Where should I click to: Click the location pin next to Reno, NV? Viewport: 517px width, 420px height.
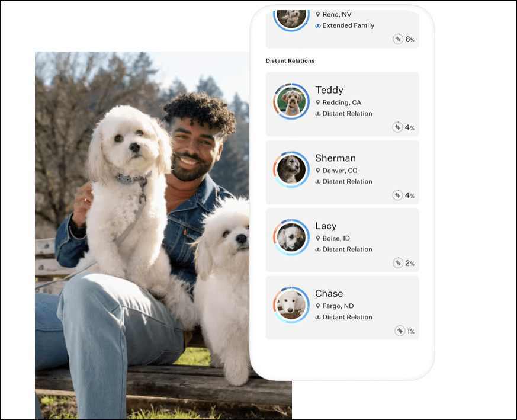tap(318, 14)
